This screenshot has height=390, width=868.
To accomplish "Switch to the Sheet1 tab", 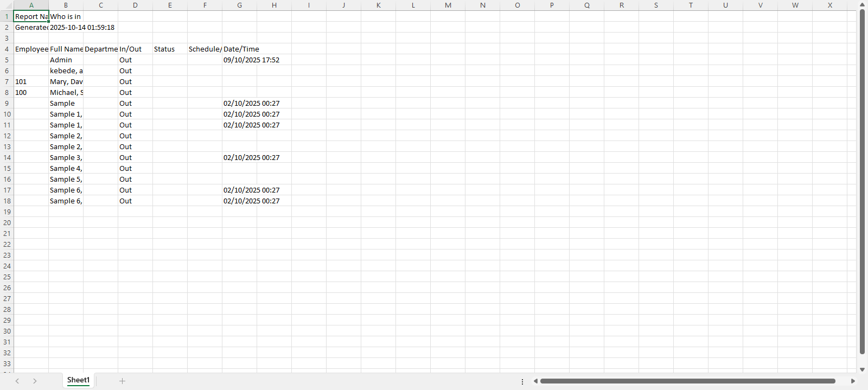I will pyautogui.click(x=78, y=380).
